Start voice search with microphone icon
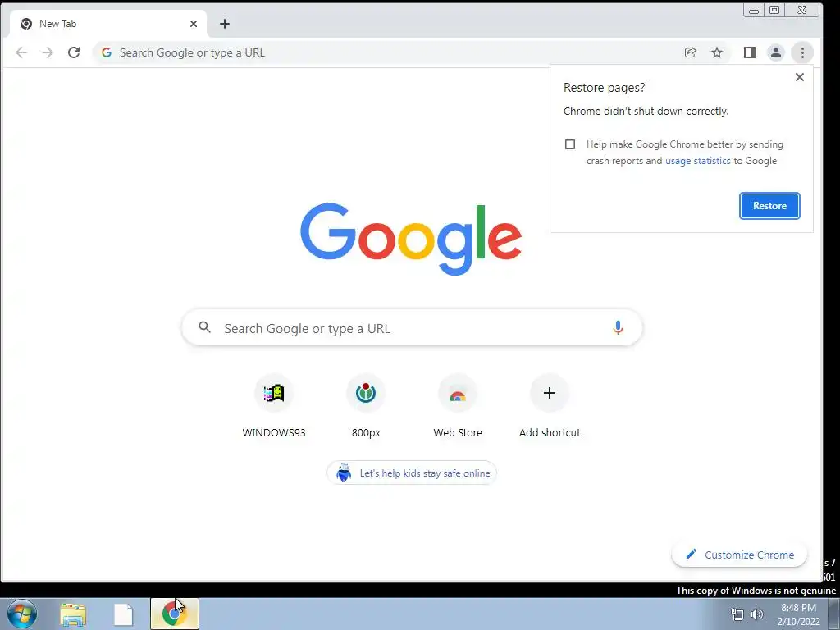Image resolution: width=840 pixels, height=630 pixels. tap(618, 327)
